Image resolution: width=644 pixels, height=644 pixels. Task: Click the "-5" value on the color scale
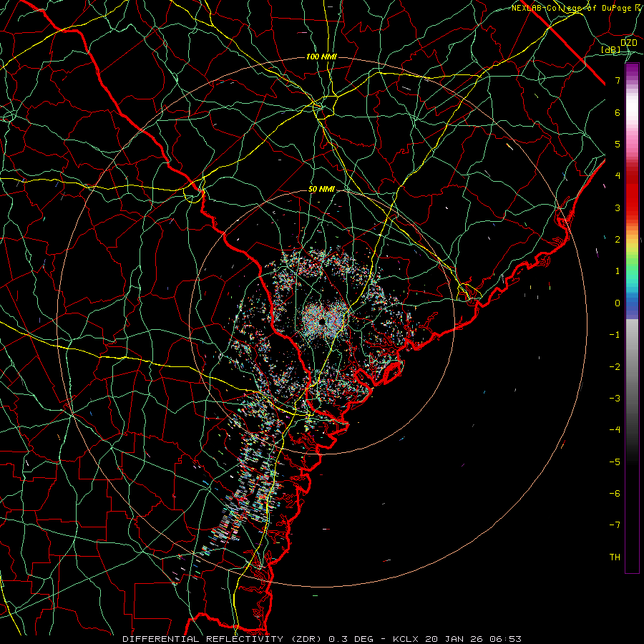tap(615, 462)
